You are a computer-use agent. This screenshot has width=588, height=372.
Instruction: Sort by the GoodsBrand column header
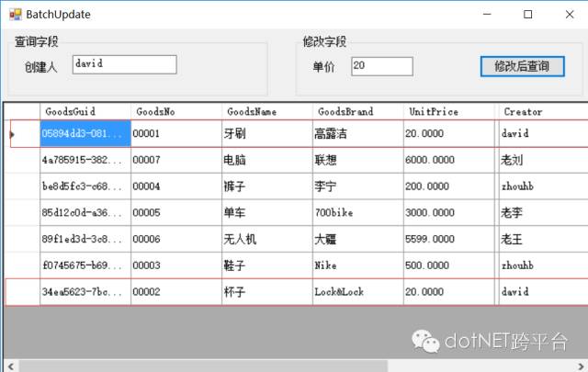point(357,111)
